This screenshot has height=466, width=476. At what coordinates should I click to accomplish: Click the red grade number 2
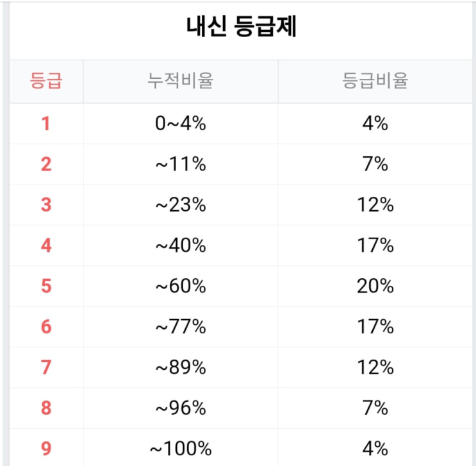coord(46,164)
